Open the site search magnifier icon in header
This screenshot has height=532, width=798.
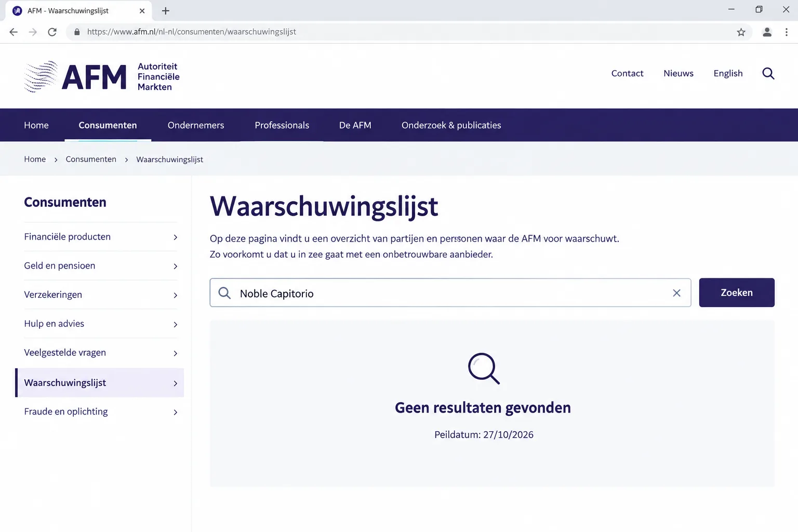click(768, 74)
